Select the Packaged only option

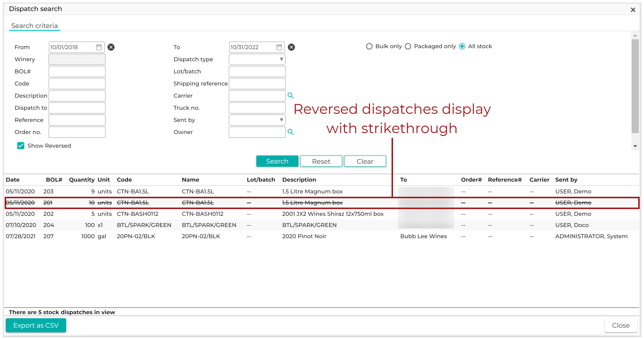pyautogui.click(x=408, y=46)
